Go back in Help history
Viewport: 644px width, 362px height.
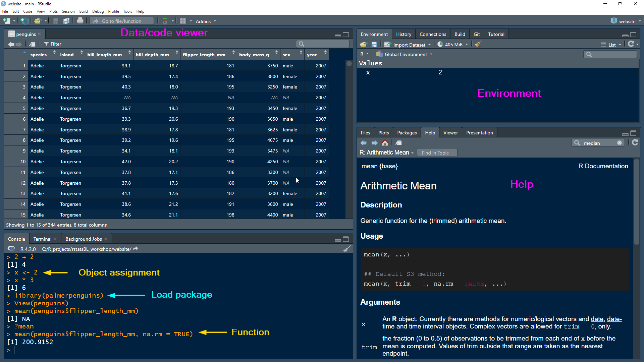click(364, 143)
